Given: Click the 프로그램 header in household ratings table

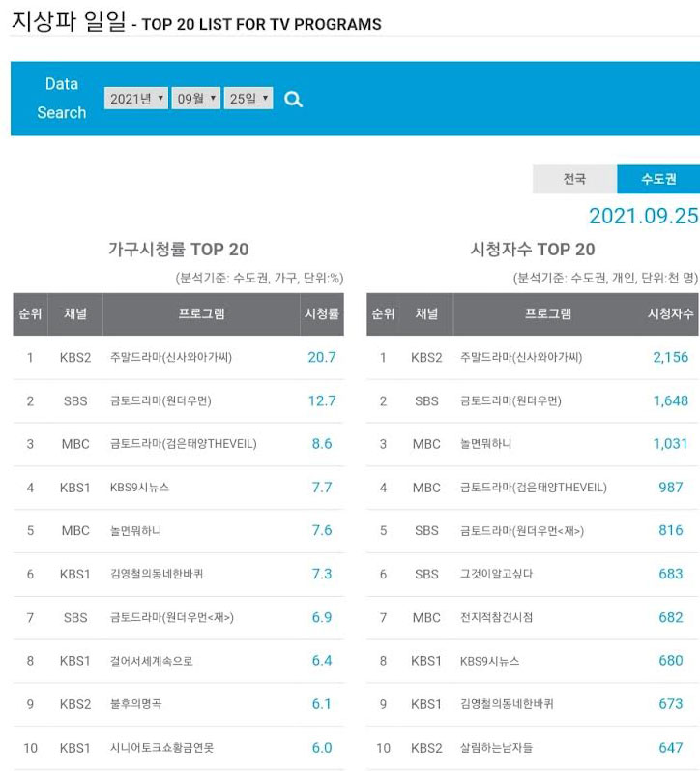Looking at the screenshot, I should 201,313.
